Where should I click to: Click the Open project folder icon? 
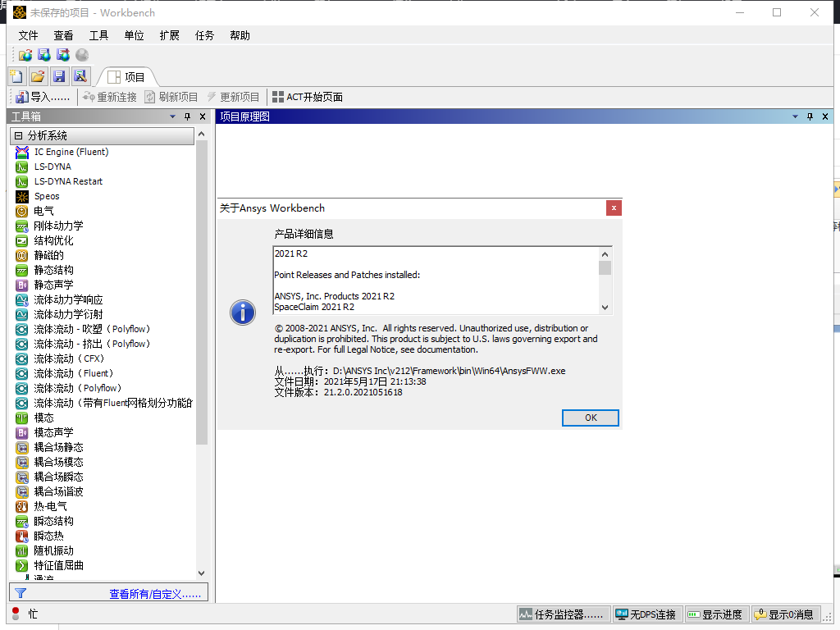pos(38,76)
